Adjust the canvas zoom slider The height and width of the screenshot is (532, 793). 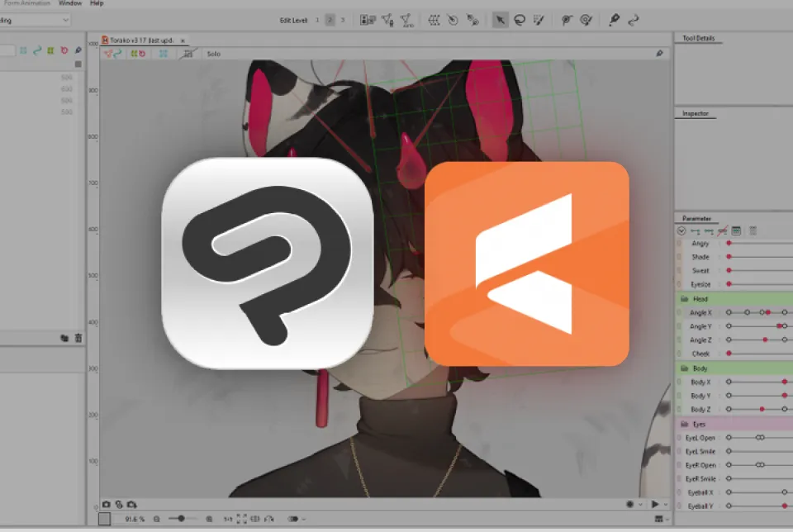coord(181,519)
